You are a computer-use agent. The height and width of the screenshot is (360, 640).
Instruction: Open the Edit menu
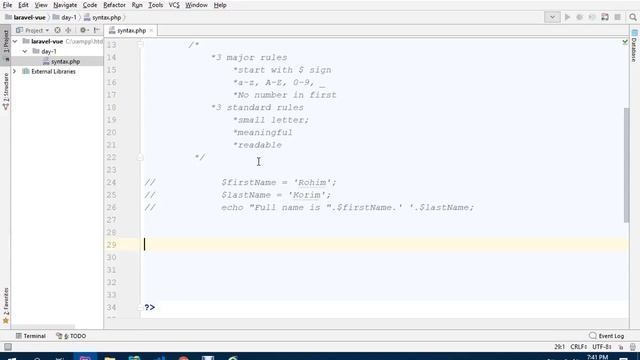pos(23,5)
